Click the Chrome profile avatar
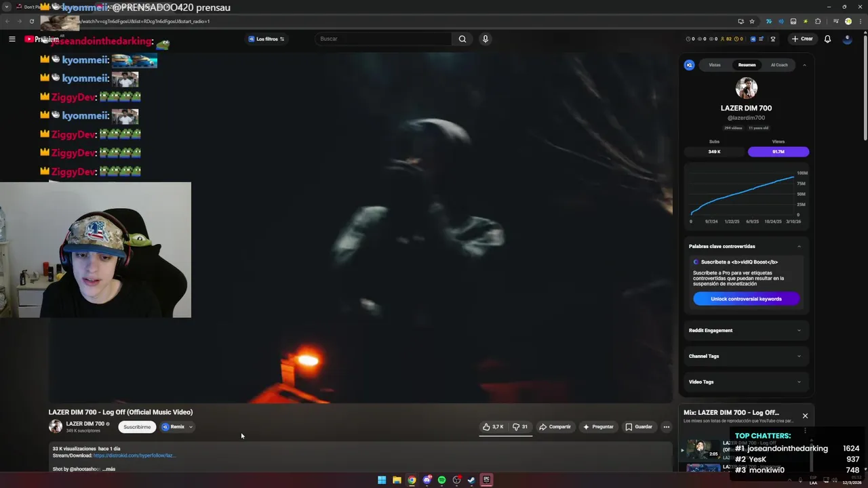This screenshot has width=868, height=488. (x=848, y=21)
